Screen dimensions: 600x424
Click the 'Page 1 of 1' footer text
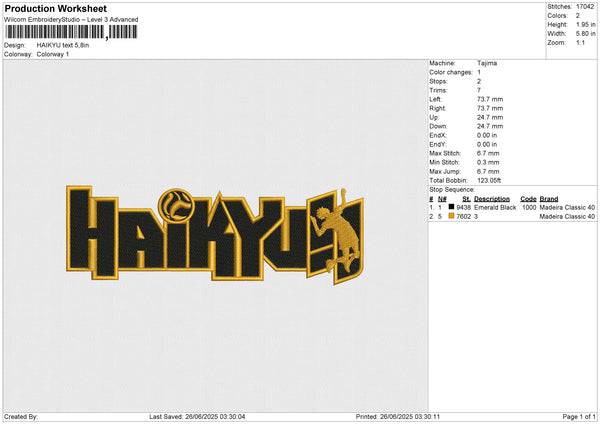click(x=579, y=417)
